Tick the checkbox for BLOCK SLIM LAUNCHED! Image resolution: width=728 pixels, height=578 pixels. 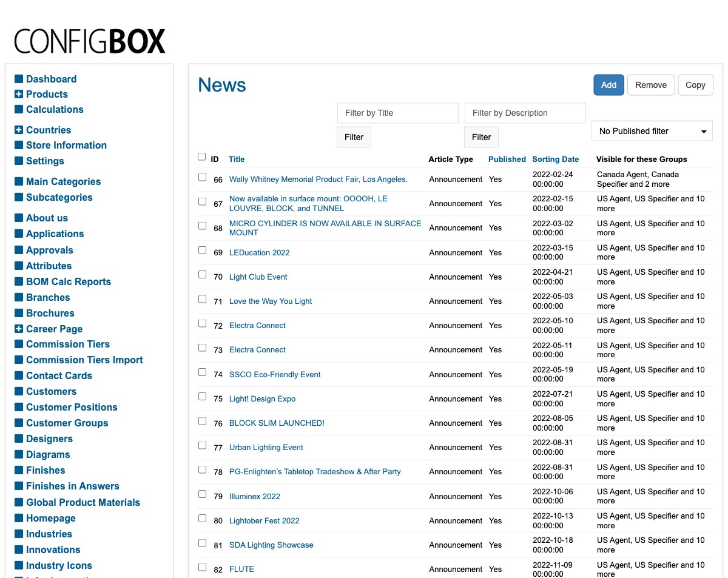point(202,421)
